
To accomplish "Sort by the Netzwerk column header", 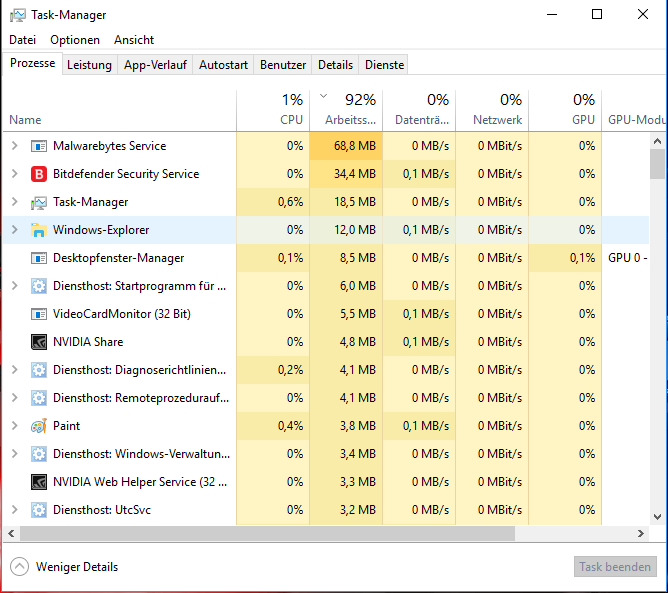I will pos(492,111).
